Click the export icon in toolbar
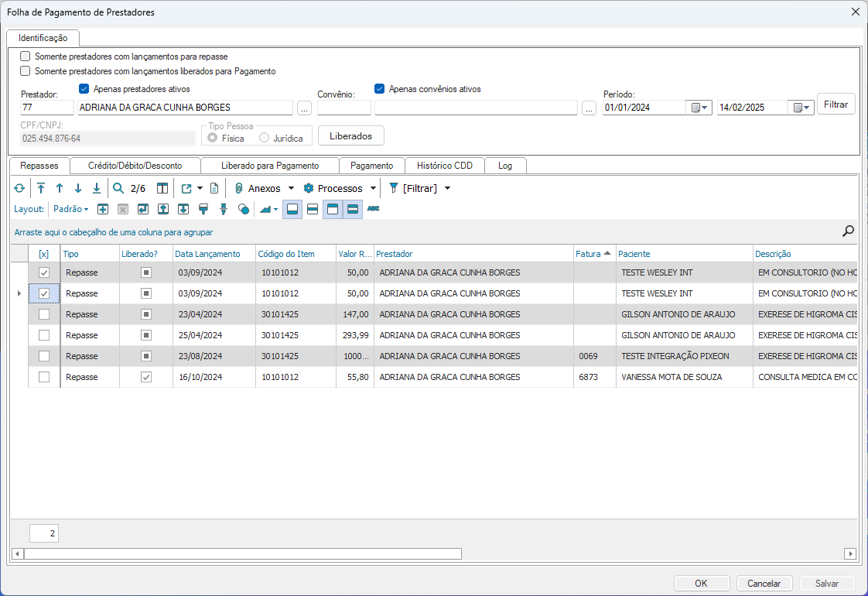Screen dimensions: 868x596 [x=186, y=188]
